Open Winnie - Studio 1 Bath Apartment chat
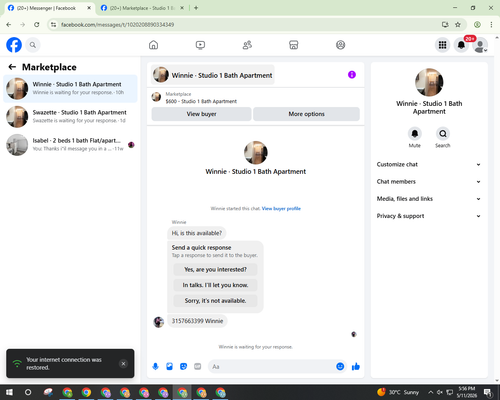Screen dimensions: 500x400 (x=70, y=88)
